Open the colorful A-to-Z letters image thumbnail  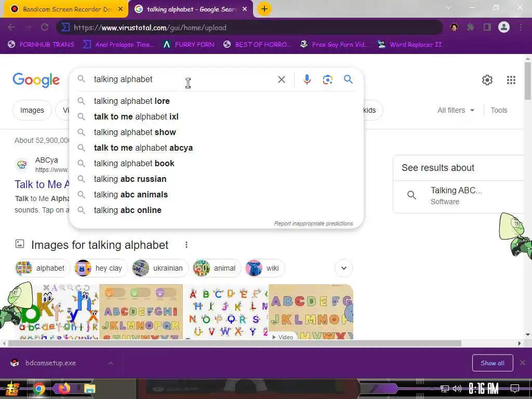[x=225, y=312]
